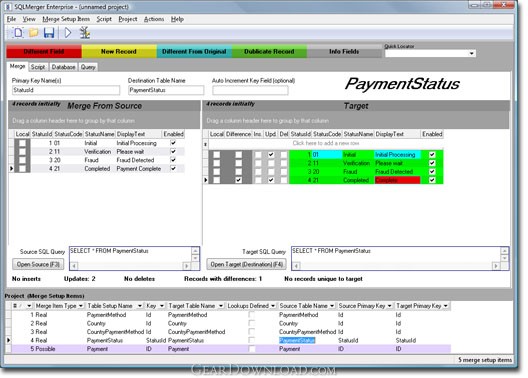Open the Table Setup Name column filter dropdown
This screenshot has height=378, width=528.
point(139,306)
